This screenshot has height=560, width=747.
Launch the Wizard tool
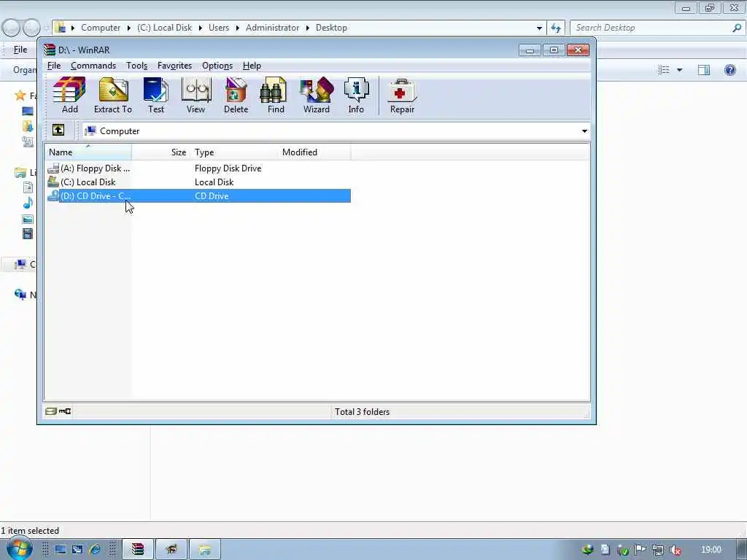(317, 96)
